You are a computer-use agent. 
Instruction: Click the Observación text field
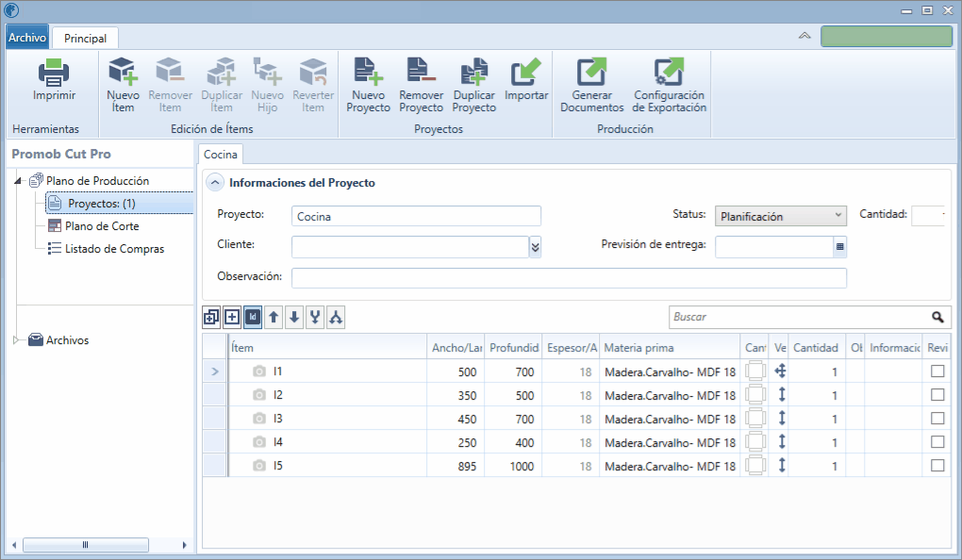tap(569, 277)
